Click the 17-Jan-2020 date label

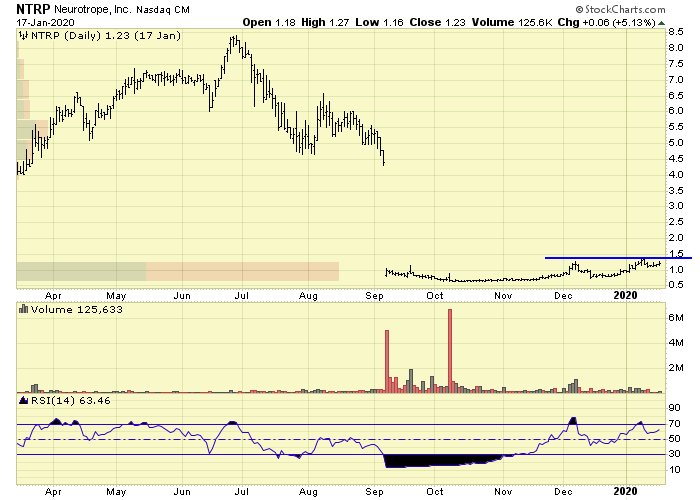(x=46, y=22)
